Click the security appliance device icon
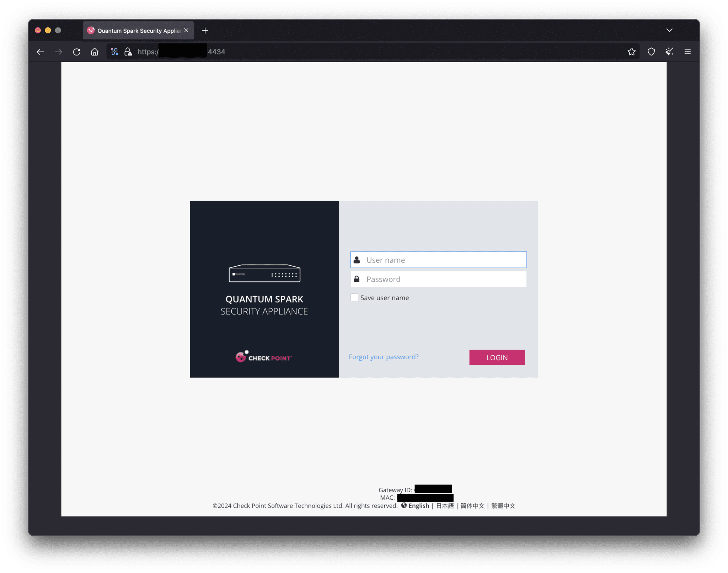The height and width of the screenshot is (573, 728). tap(265, 273)
